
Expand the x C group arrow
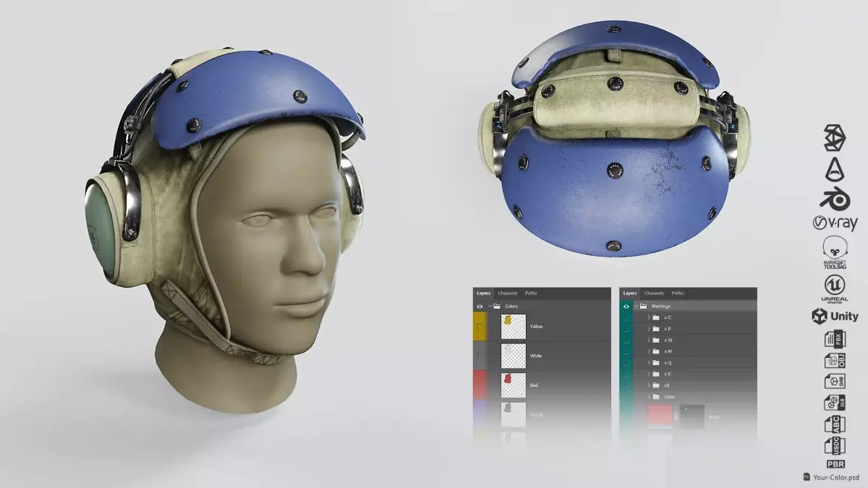point(649,317)
